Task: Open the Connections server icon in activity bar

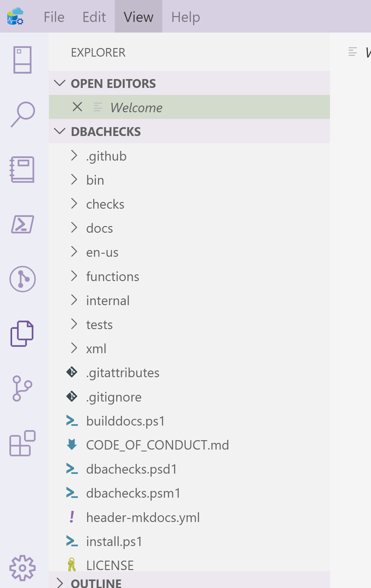Action: point(22,60)
